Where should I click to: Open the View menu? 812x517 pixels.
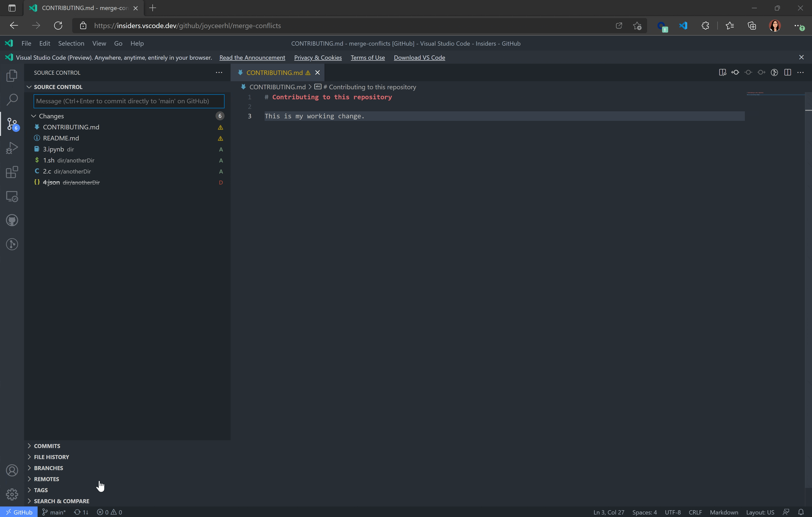pyautogui.click(x=99, y=43)
